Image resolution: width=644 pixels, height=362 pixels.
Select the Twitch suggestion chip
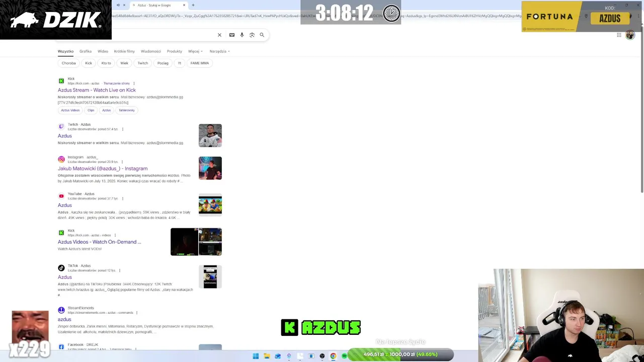pyautogui.click(x=143, y=63)
